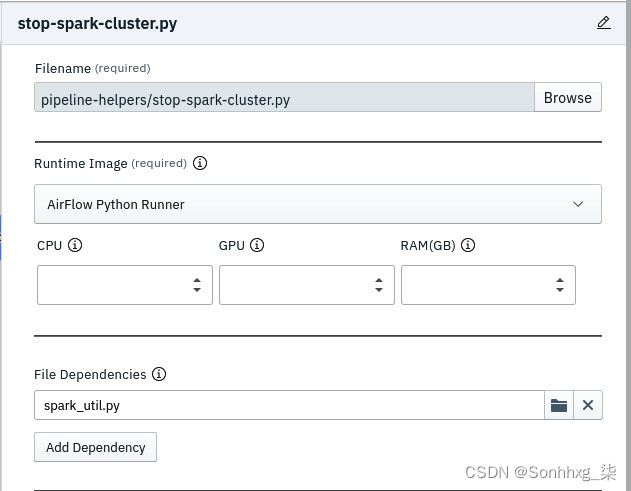Click the CPU info icon

click(x=75, y=245)
